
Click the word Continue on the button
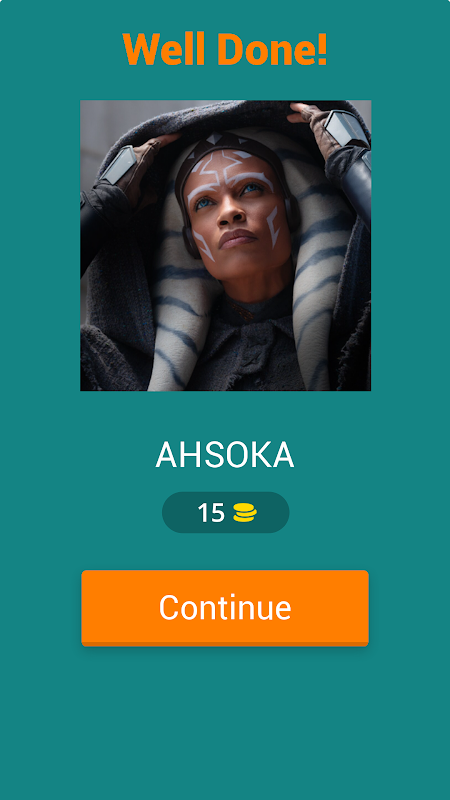(225, 607)
